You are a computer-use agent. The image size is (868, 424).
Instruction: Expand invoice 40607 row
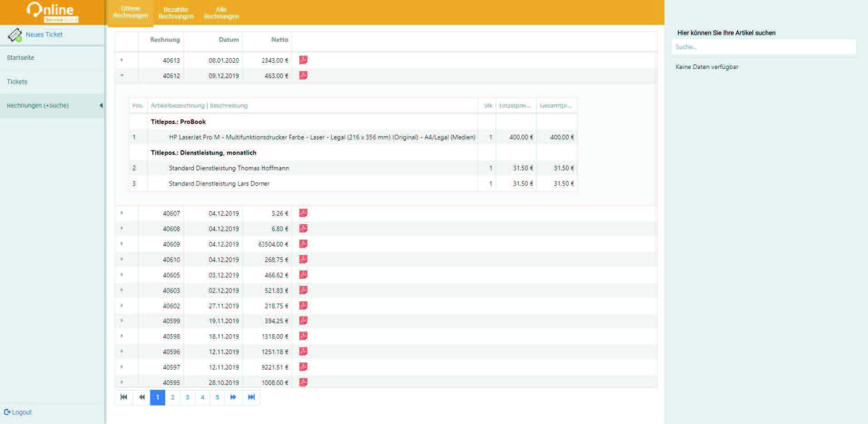pos(122,213)
